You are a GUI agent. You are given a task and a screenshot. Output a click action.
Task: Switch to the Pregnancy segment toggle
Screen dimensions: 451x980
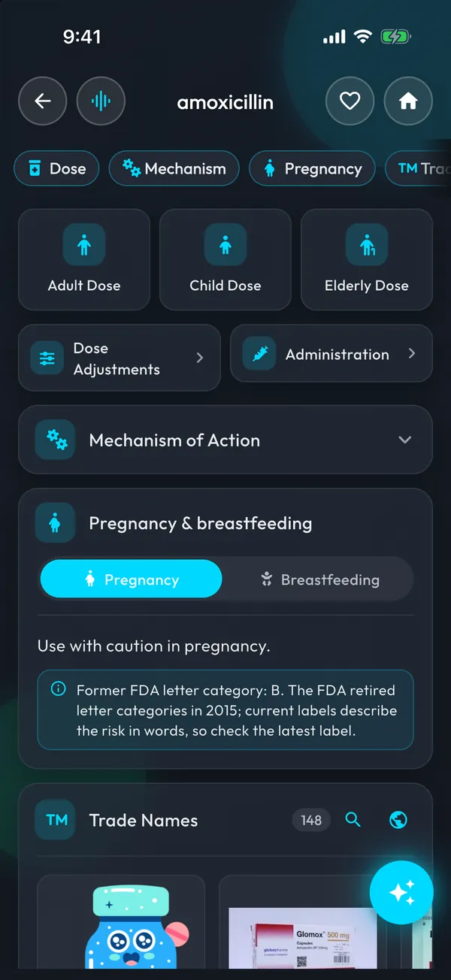tap(131, 579)
